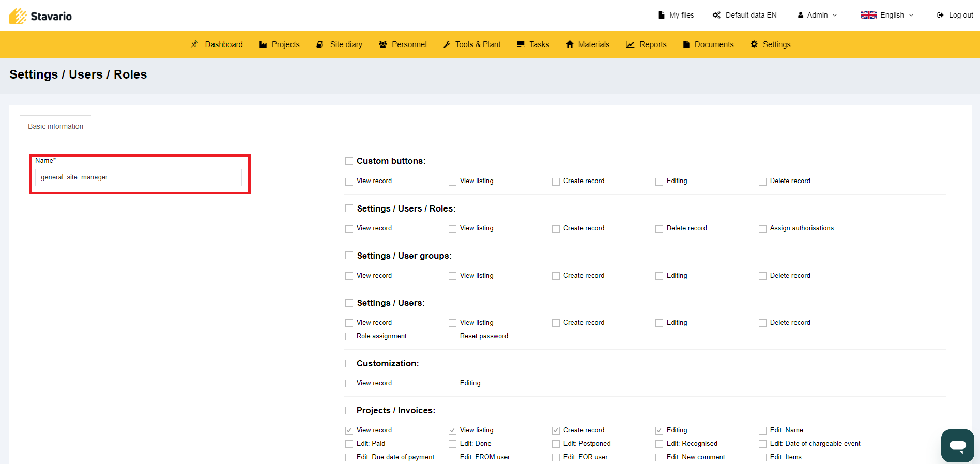
Task: Check Edit: Paid checkbox
Action: coord(349,444)
